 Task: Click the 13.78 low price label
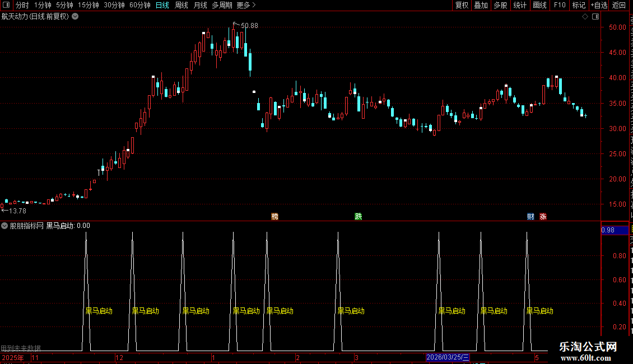(17, 211)
